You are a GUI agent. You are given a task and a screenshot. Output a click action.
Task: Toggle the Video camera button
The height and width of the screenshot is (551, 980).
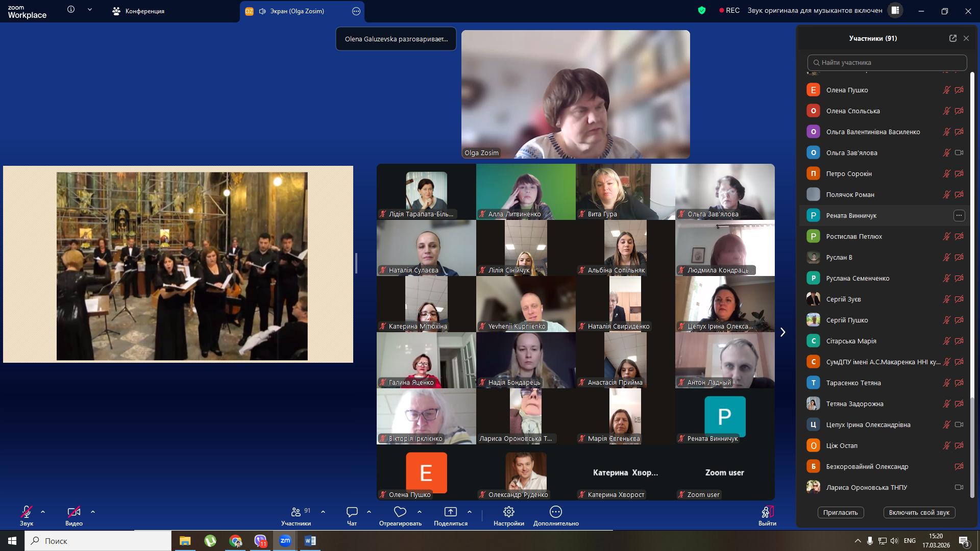click(x=73, y=512)
